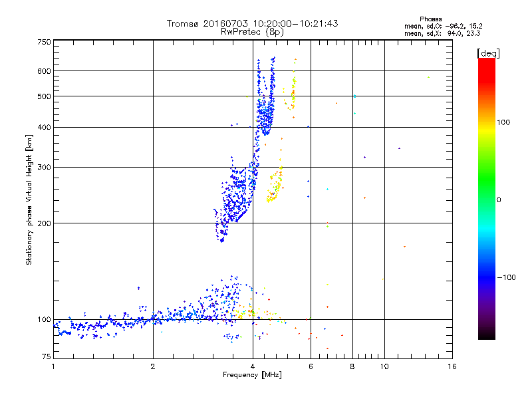This screenshot has height=399, width=532.
Task: Click the y-axis tick label '500'
Action: click(x=44, y=96)
